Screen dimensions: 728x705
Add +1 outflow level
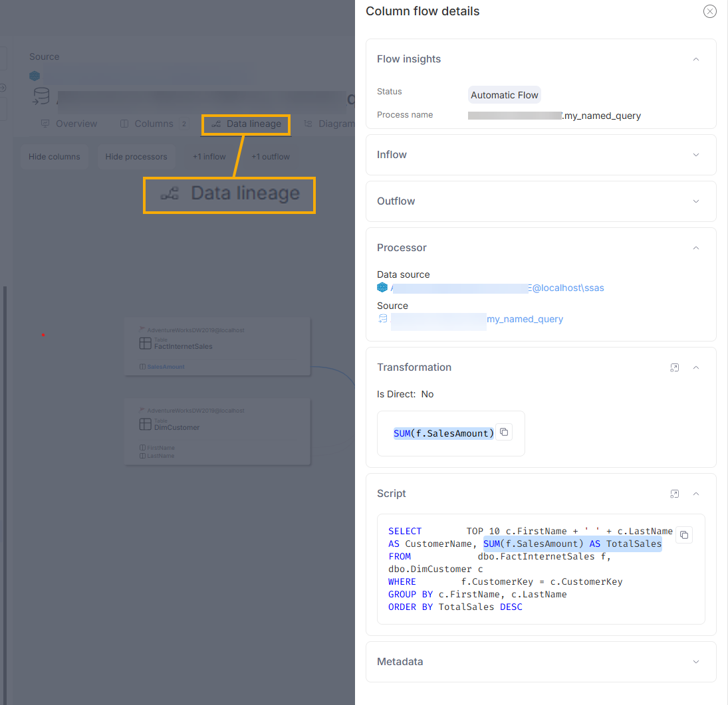coord(271,157)
